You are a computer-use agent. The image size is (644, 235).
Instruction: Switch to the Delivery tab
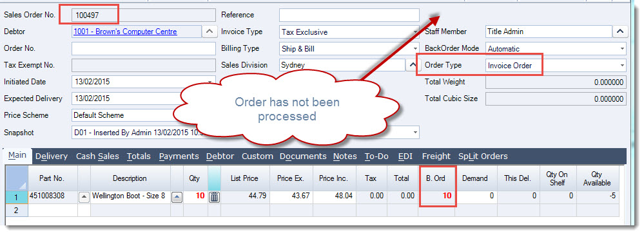coord(52,156)
